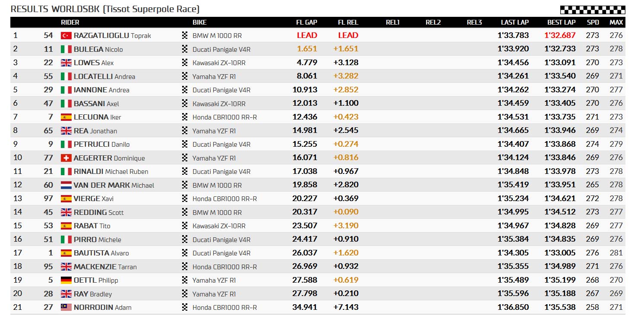
Task: Click the RESULTS WORLDSBK (Tissot Superpole Race) title
Action: coord(105,9)
